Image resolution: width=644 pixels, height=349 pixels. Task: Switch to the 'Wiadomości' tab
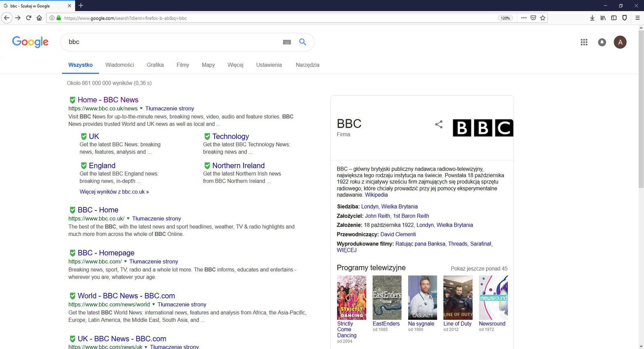[x=119, y=65]
